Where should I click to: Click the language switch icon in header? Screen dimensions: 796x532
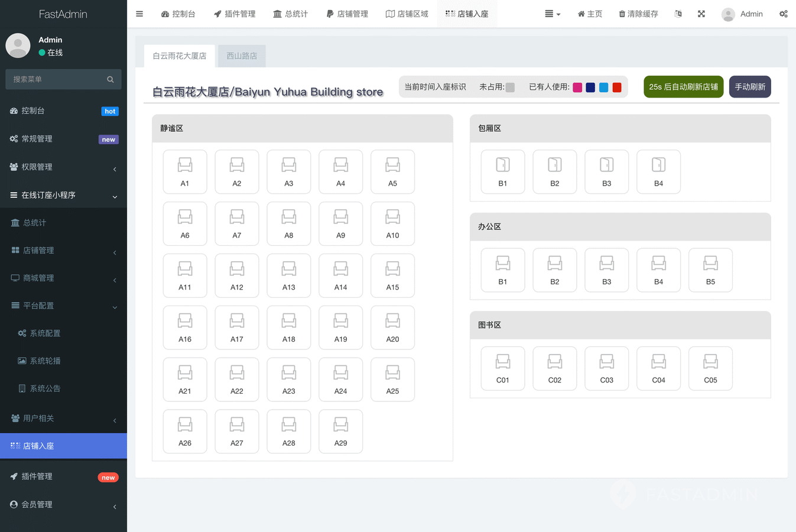click(x=678, y=14)
